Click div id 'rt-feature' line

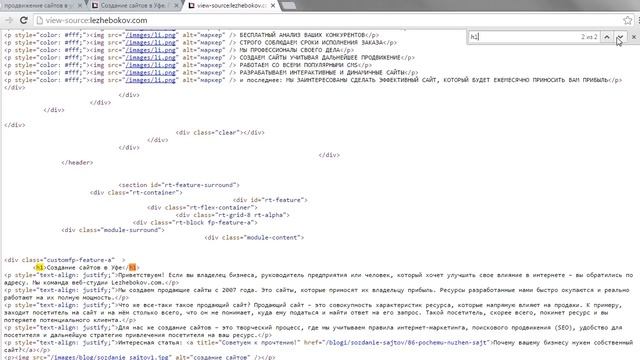click(270, 200)
